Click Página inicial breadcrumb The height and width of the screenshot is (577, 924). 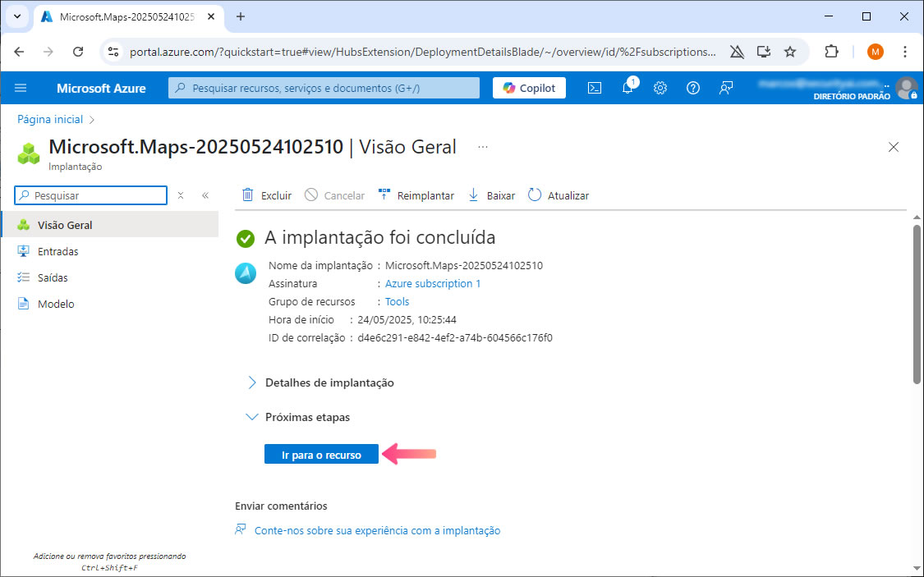tap(50, 120)
